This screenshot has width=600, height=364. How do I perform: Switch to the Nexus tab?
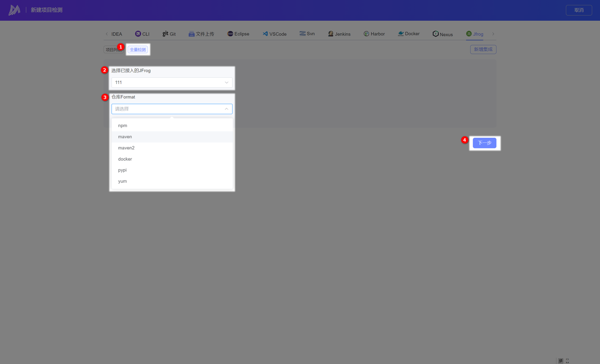coord(442,34)
